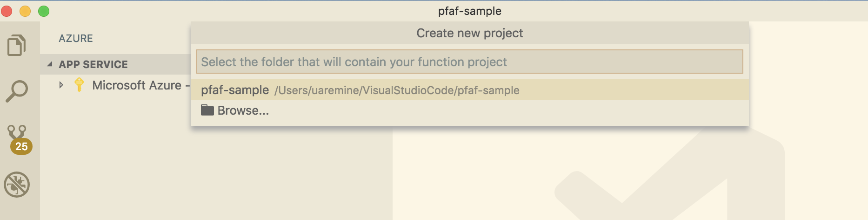
Task: Click the AZURE panel title
Action: (x=76, y=38)
